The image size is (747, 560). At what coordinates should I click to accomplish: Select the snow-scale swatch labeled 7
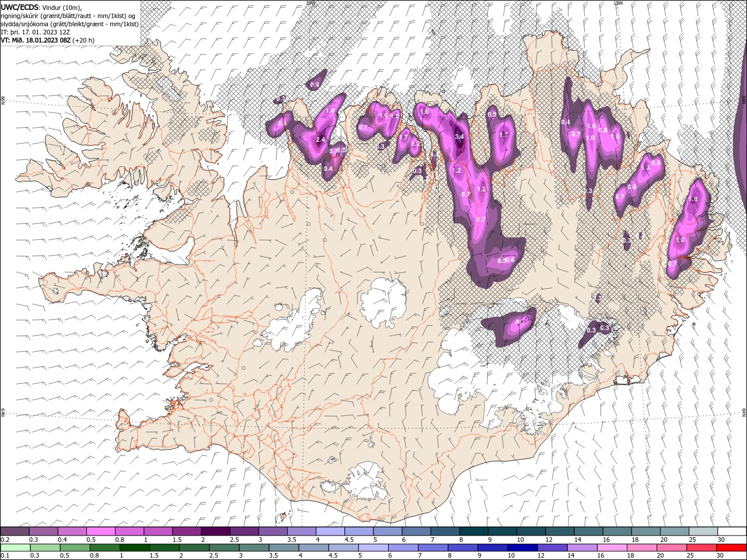click(444, 531)
